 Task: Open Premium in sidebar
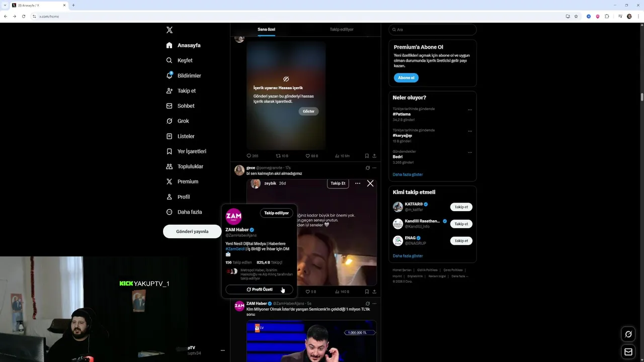[x=182, y=182]
